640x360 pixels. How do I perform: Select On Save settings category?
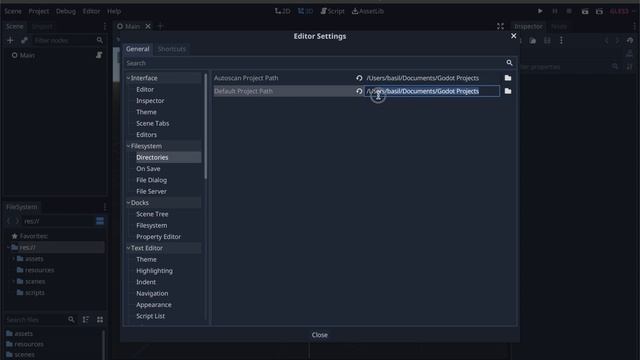[x=148, y=169]
